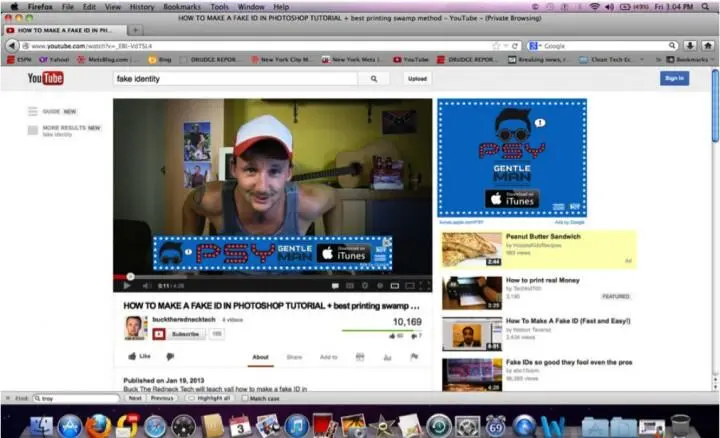
Task: Open Wi-Fi status in menu bar
Action: pyautogui.click(x=595, y=7)
